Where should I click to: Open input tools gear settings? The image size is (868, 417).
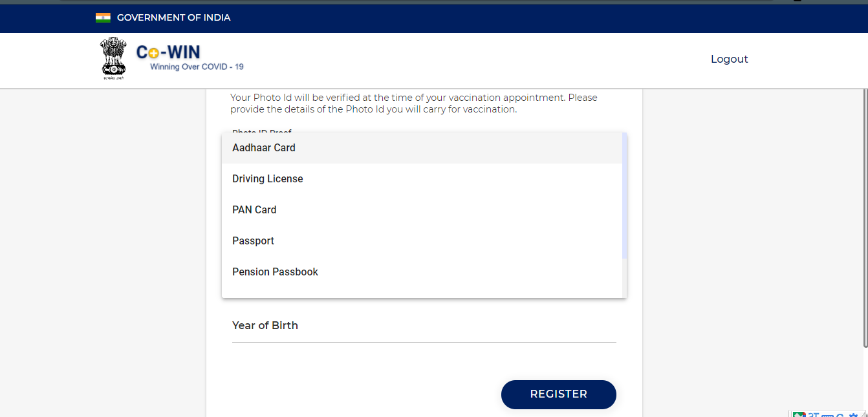click(x=853, y=415)
